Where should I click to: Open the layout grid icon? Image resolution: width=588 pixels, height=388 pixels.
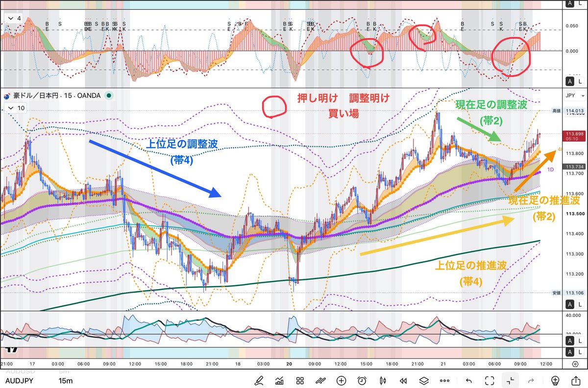coord(300,380)
